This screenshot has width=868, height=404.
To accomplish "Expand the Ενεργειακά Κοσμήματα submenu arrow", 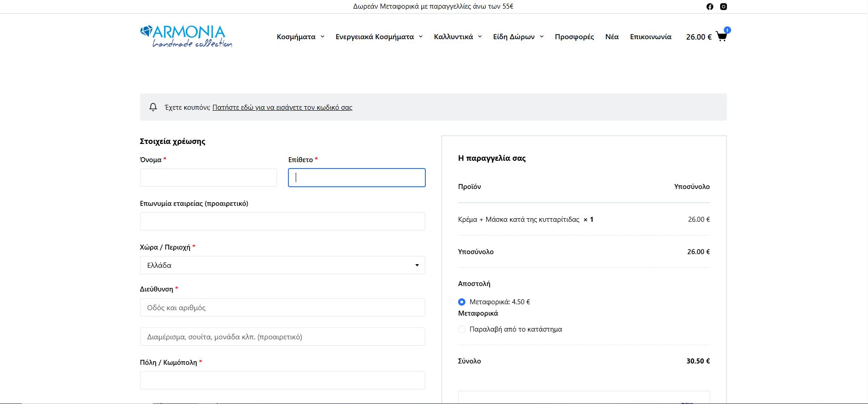I will tap(421, 36).
